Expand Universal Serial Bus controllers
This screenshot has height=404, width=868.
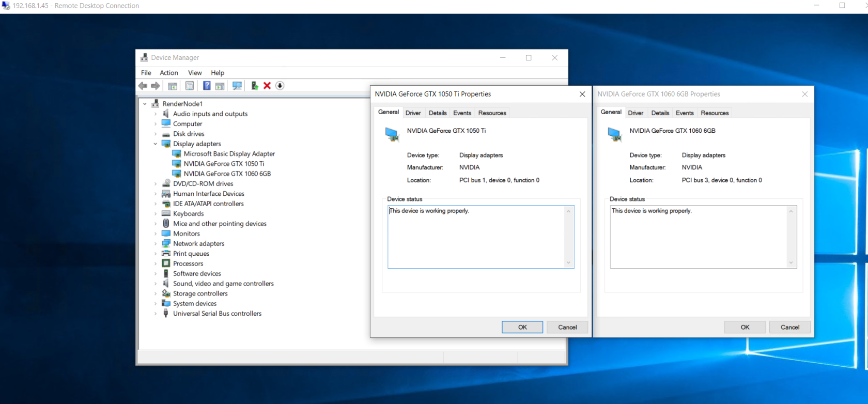(156, 314)
